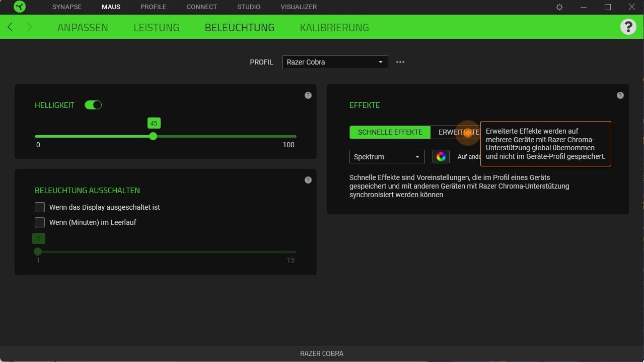Expand the Spektrum effect dropdown

click(x=387, y=157)
